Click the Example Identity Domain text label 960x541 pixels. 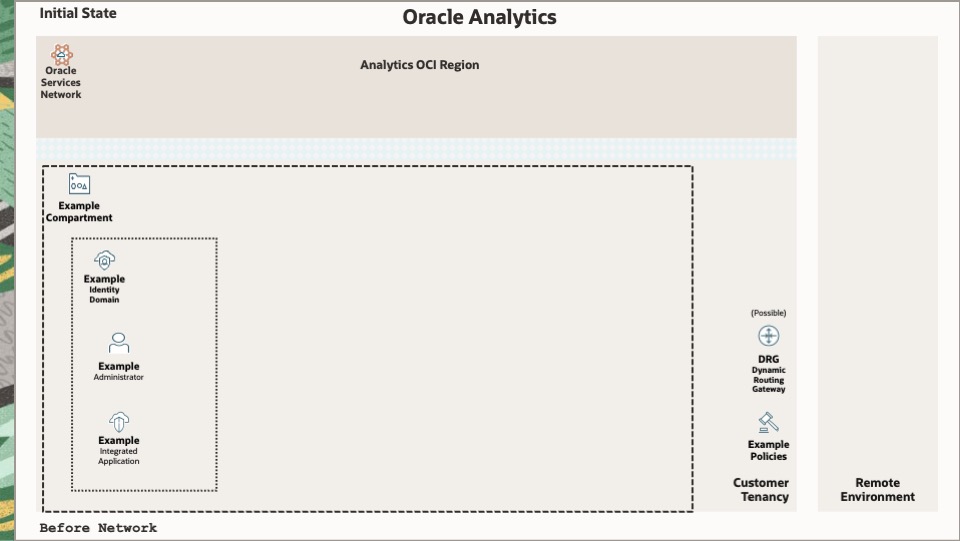105,289
